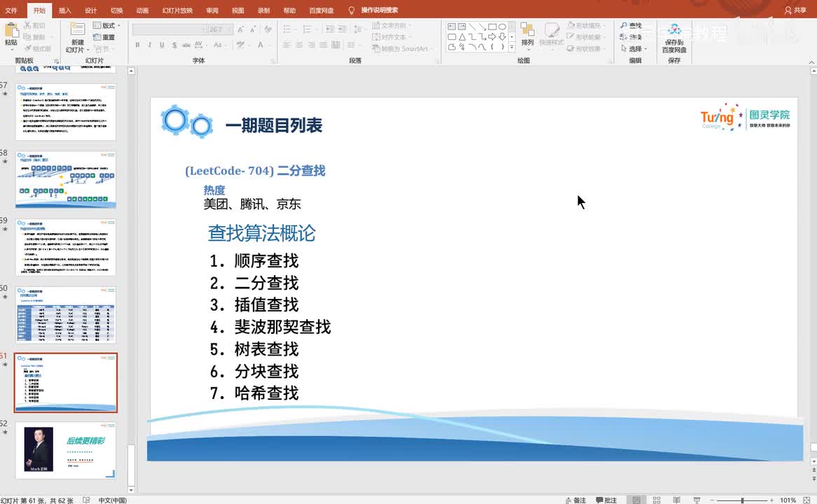Click the numbered list icon

tap(308, 29)
